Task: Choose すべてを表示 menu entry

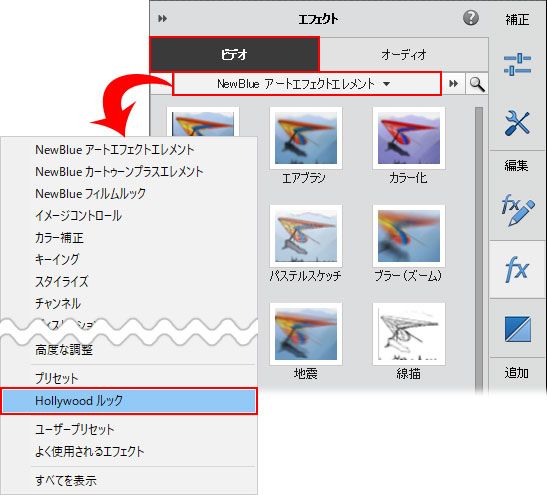Action: coord(66,480)
